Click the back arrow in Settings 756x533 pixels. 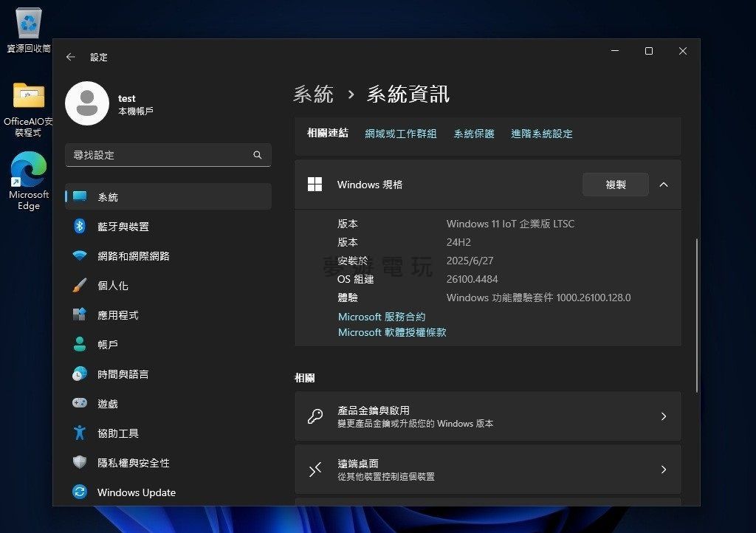coord(71,57)
